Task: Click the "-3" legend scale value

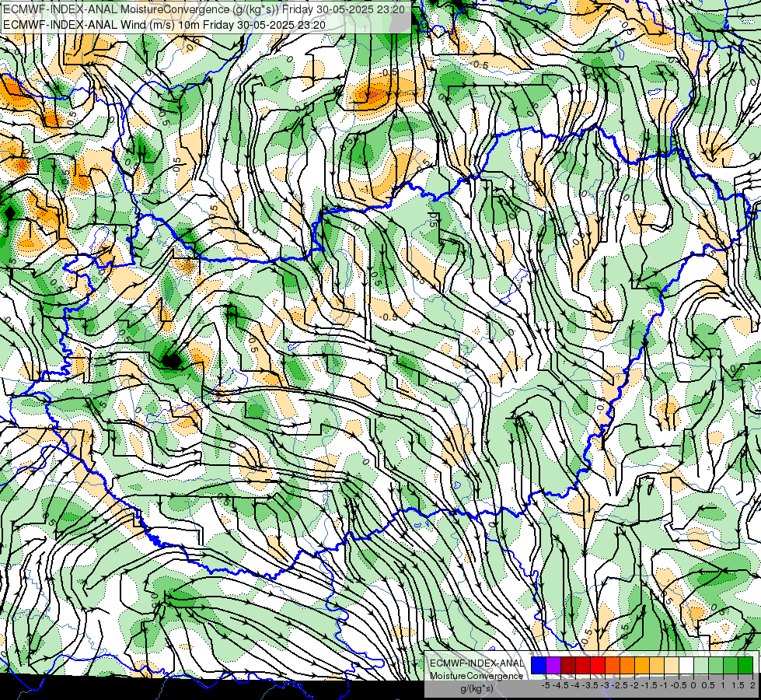Action: (x=606, y=685)
